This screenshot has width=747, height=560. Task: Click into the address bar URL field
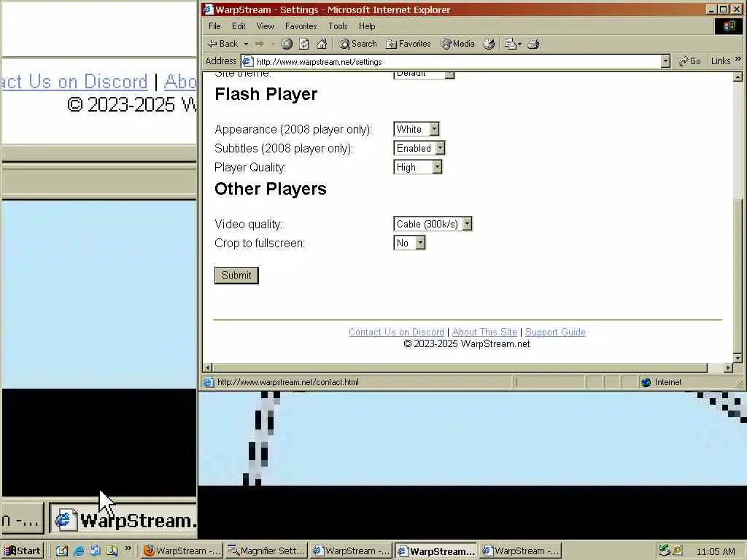[x=457, y=61]
